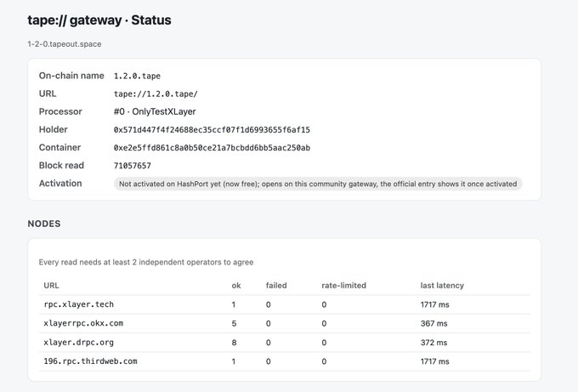This screenshot has height=392, width=578.
Task: Select the container address starting 0xe2e5ffd8
Action: (212, 148)
